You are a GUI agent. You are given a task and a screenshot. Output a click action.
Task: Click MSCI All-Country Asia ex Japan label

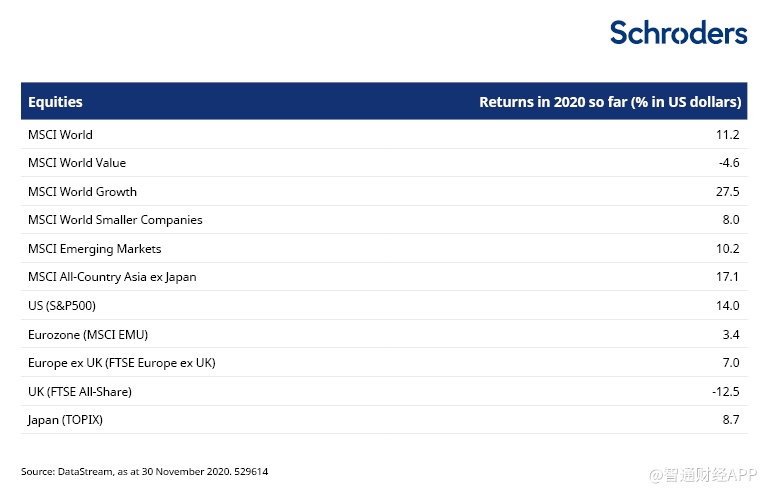click(x=112, y=277)
